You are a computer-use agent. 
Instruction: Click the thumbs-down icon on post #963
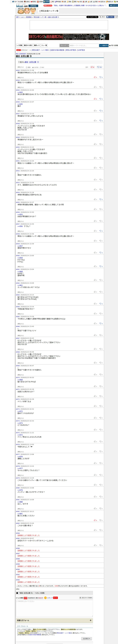[x=101, y=304]
